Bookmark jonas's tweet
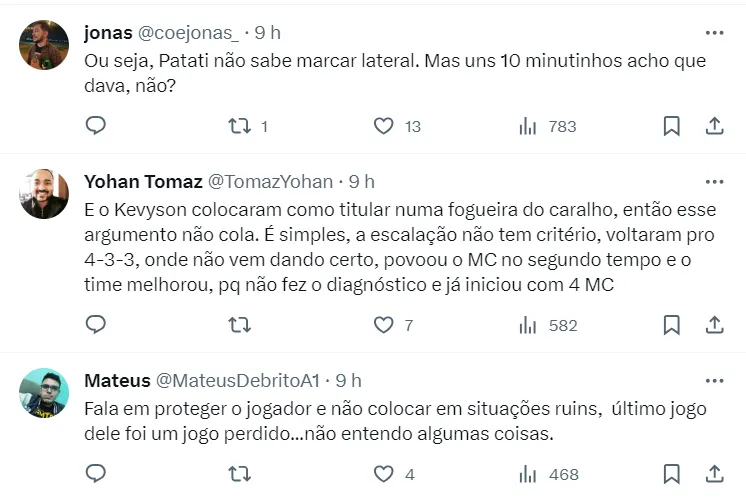746x499 pixels. click(x=672, y=126)
